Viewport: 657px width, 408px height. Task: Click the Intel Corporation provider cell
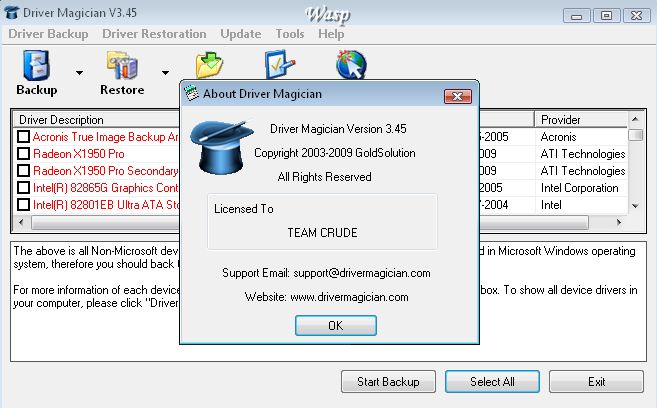pyautogui.click(x=579, y=188)
